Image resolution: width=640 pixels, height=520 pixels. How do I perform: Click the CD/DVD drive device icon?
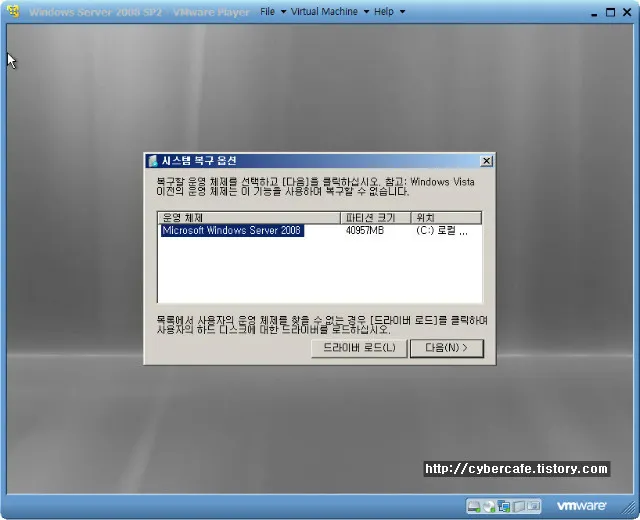coord(489,507)
